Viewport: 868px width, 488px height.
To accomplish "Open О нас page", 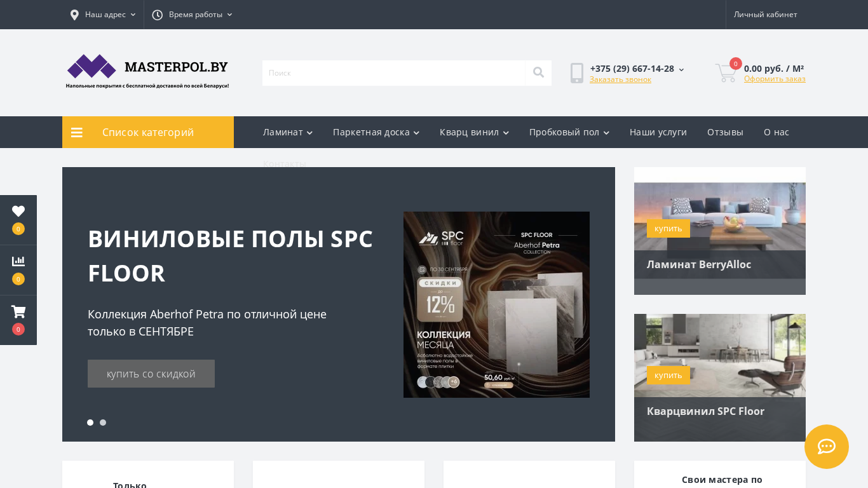I will point(776,132).
